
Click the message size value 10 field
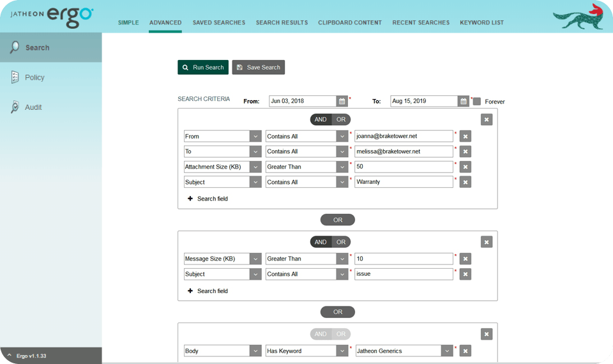pos(404,259)
